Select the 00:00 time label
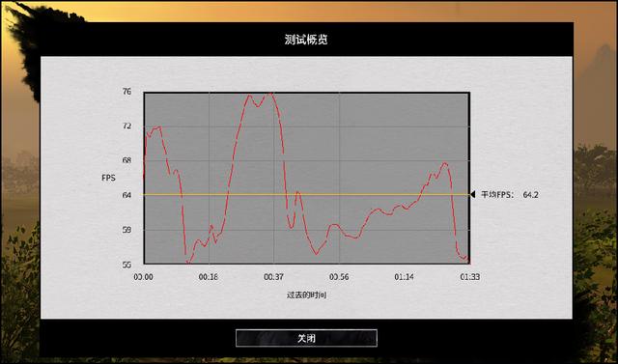The height and width of the screenshot is (364, 618). click(143, 277)
